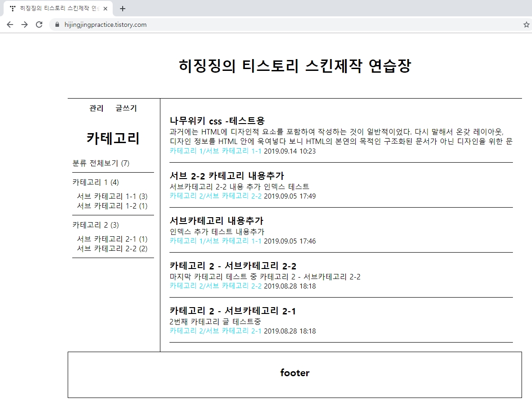Click the padlock site info icon
Image resolution: width=532 pixels, height=403 pixels.
click(x=57, y=25)
